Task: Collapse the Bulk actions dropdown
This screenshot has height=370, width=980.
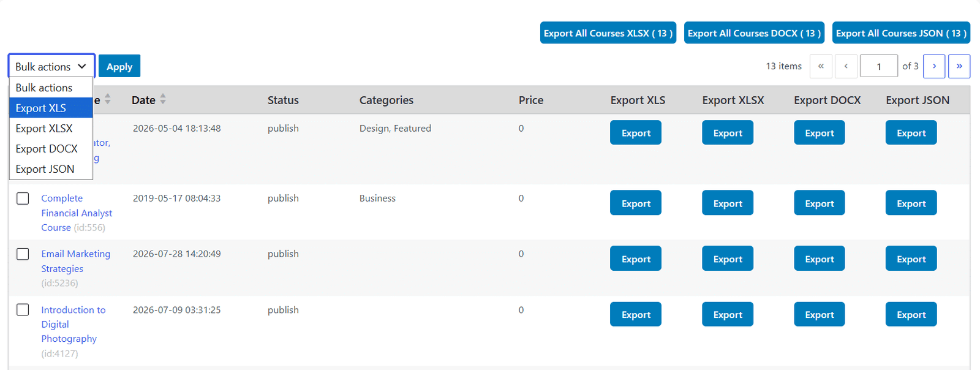Action: pos(51,66)
